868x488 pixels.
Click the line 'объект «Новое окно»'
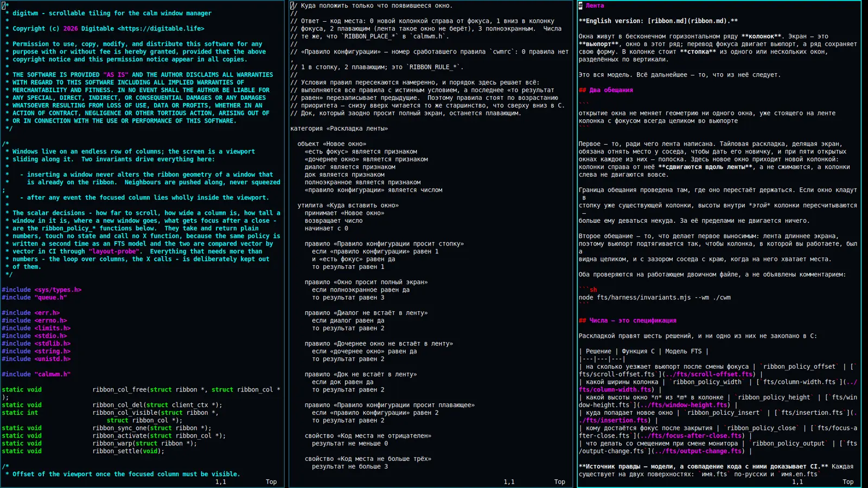point(331,144)
